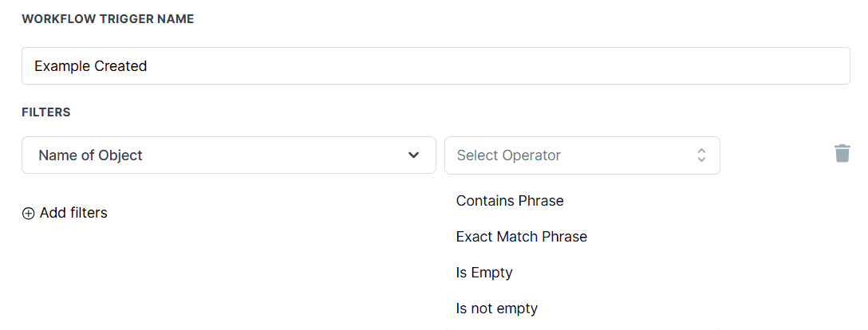Screen dimensions: 868x330
Task: Click the Name of Object selected value
Action: click(x=90, y=155)
